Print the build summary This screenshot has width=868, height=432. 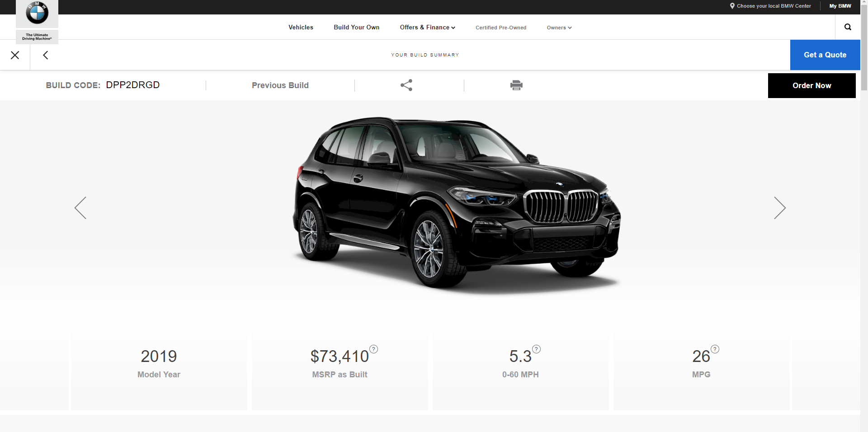516,85
